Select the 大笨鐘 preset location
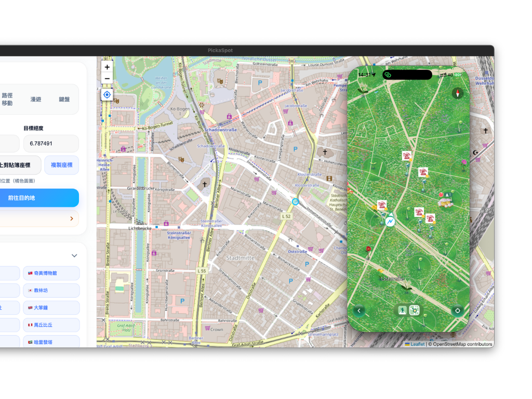Image resolution: width=532 pixels, height=399 pixels. tap(51, 308)
